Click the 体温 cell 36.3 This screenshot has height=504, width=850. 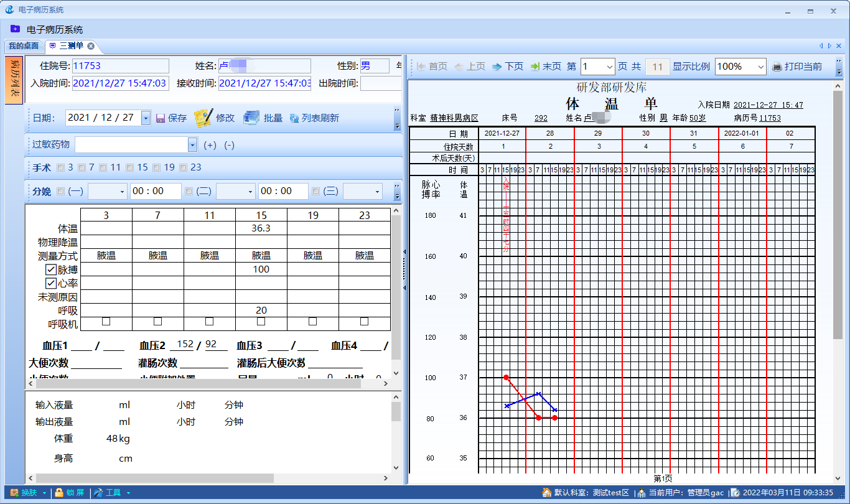click(x=261, y=228)
